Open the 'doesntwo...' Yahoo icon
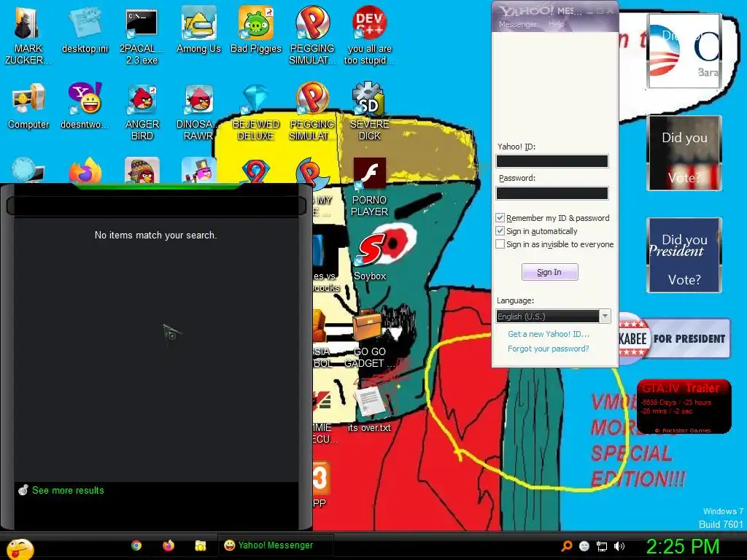Image resolution: width=747 pixels, height=560 pixels. (x=85, y=106)
